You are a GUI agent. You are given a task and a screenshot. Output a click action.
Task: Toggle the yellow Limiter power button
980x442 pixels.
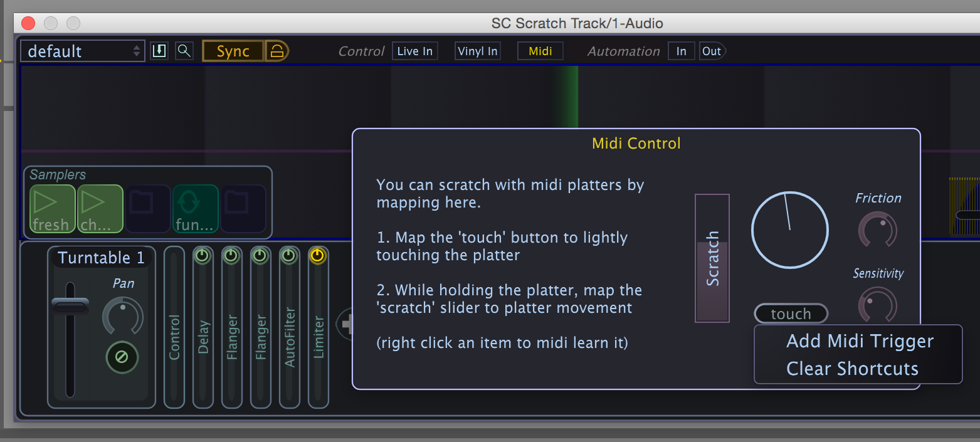[x=318, y=256]
